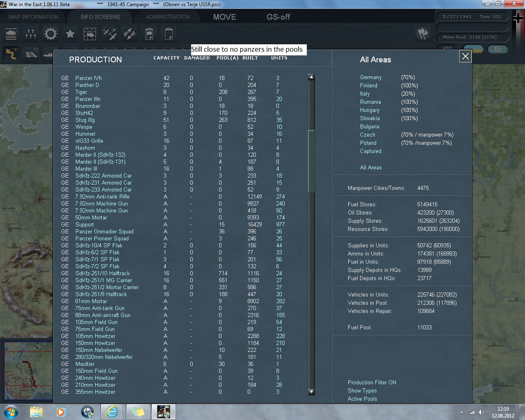
Task: Click the air doctrine planes icon
Action: pos(110,34)
